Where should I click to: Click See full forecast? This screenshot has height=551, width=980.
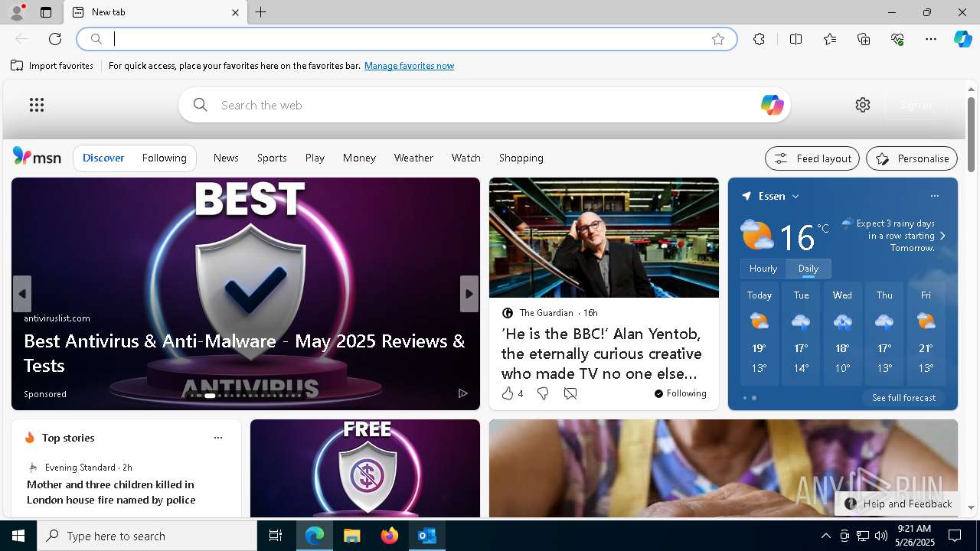pos(903,398)
